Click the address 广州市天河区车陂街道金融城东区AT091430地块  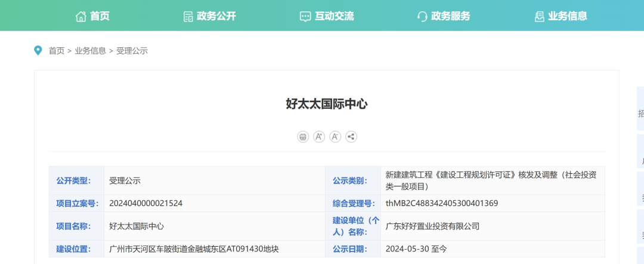194,249
